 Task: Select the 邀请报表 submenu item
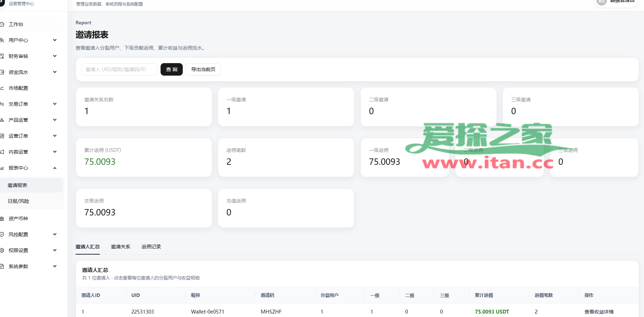pyautogui.click(x=31, y=185)
